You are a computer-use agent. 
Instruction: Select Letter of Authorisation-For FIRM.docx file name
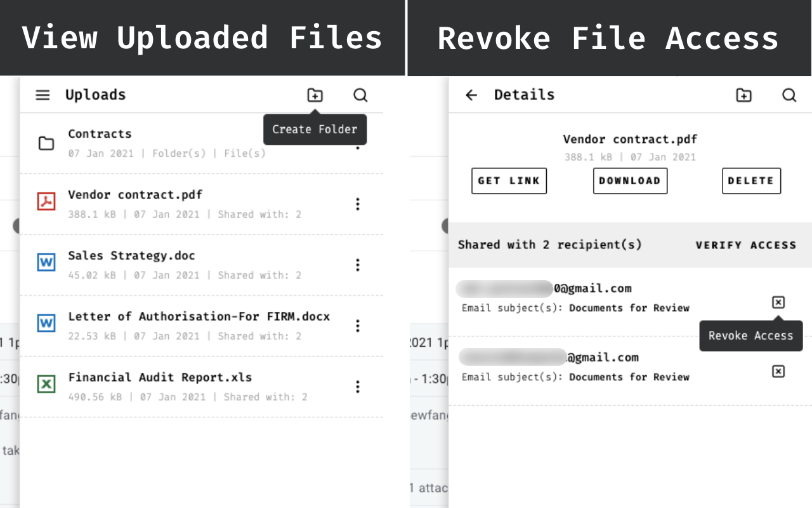(199, 316)
